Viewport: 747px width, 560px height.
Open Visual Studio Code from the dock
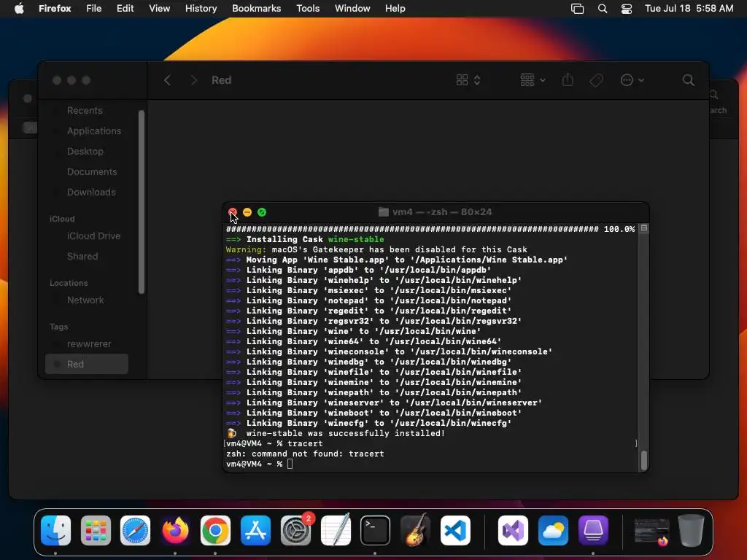(x=455, y=530)
